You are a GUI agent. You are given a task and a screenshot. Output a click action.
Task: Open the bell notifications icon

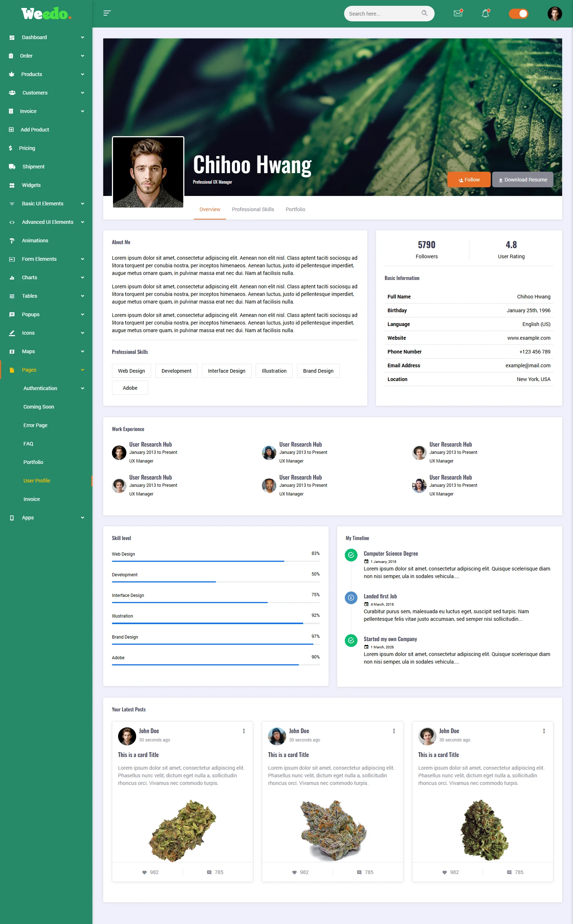click(485, 13)
